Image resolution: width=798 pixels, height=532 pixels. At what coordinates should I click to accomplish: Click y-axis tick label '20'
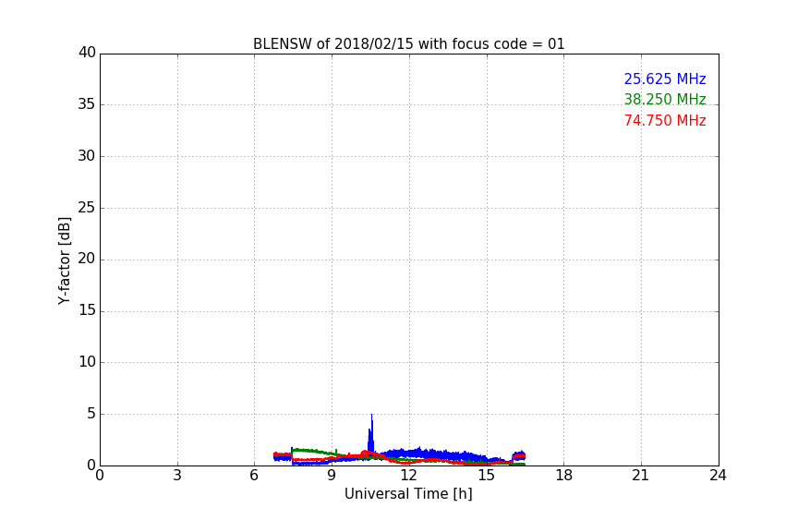coord(87,259)
